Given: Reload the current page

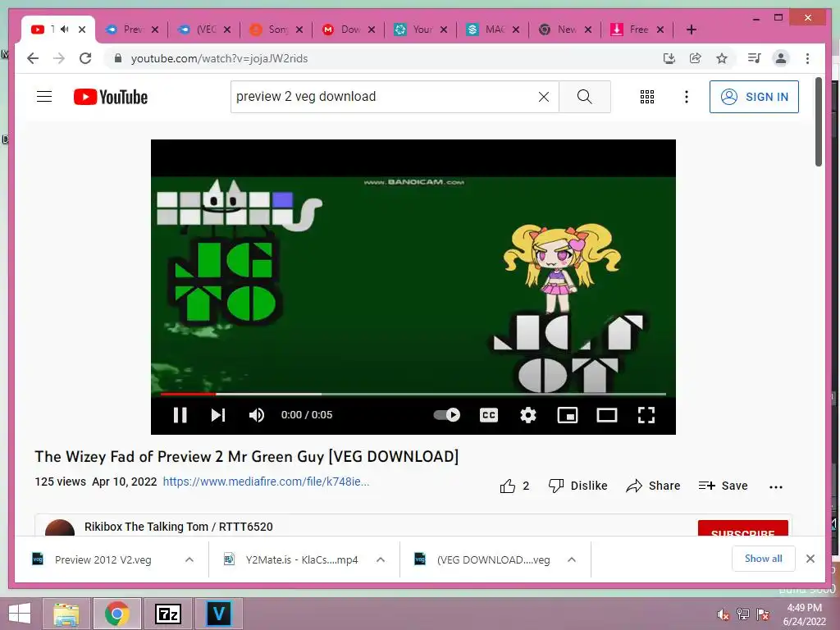Looking at the screenshot, I should 85,58.
